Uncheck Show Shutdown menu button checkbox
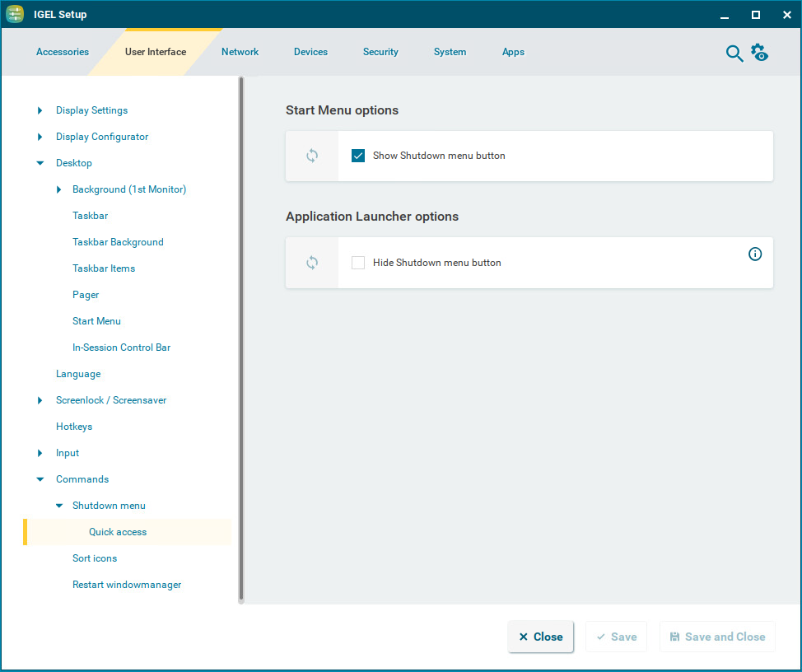 pos(358,156)
